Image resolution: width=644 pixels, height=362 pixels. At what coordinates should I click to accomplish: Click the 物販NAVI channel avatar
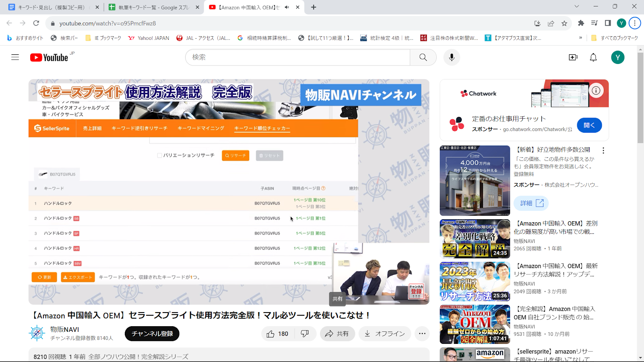pos(37,333)
